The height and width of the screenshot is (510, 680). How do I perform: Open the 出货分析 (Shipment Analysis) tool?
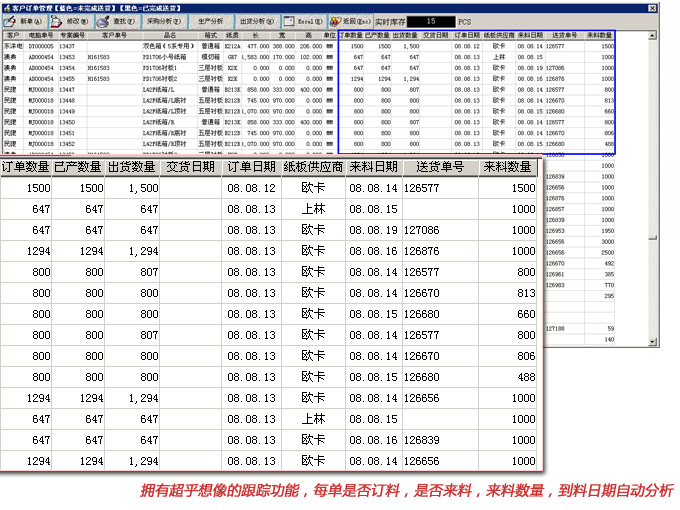coord(258,20)
